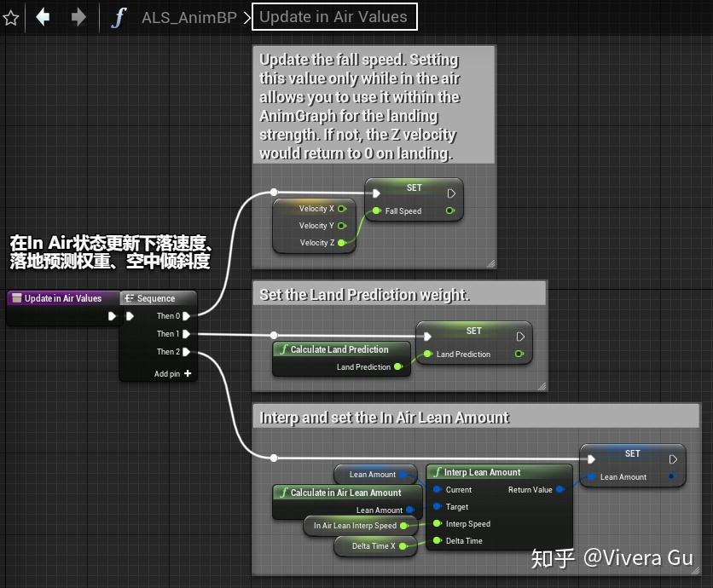Click the Lean Amount input pin on the SET node

point(590,476)
